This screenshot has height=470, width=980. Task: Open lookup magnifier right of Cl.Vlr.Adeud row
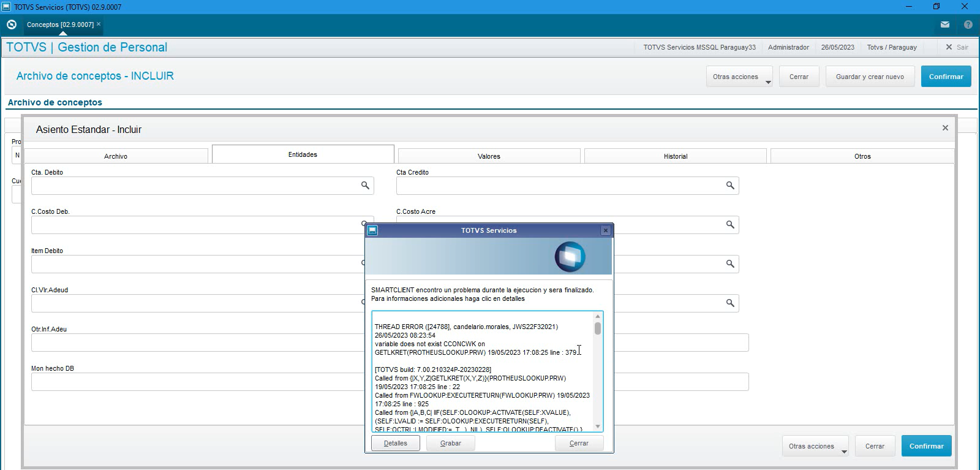pyautogui.click(x=730, y=303)
